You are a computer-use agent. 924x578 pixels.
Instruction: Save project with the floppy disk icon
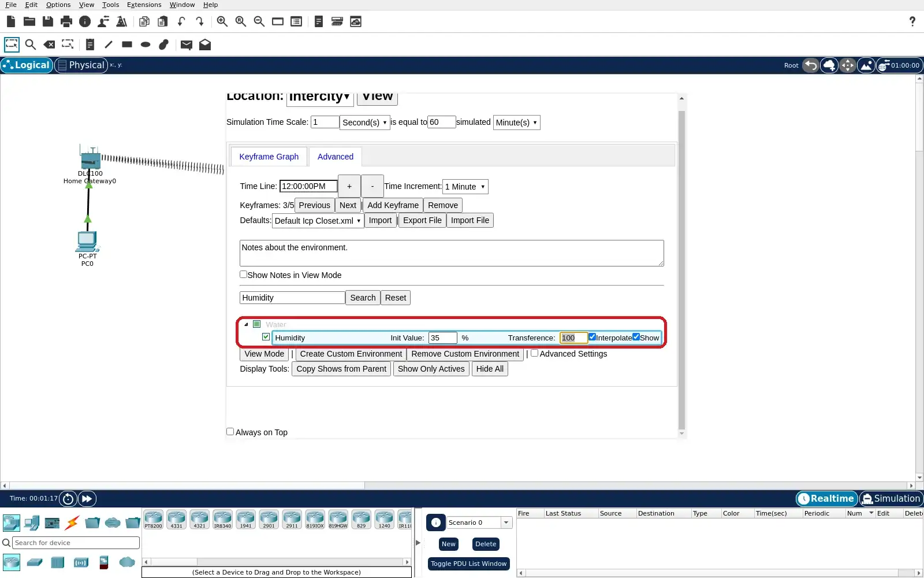pyautogui.click(x=48, y=21)
